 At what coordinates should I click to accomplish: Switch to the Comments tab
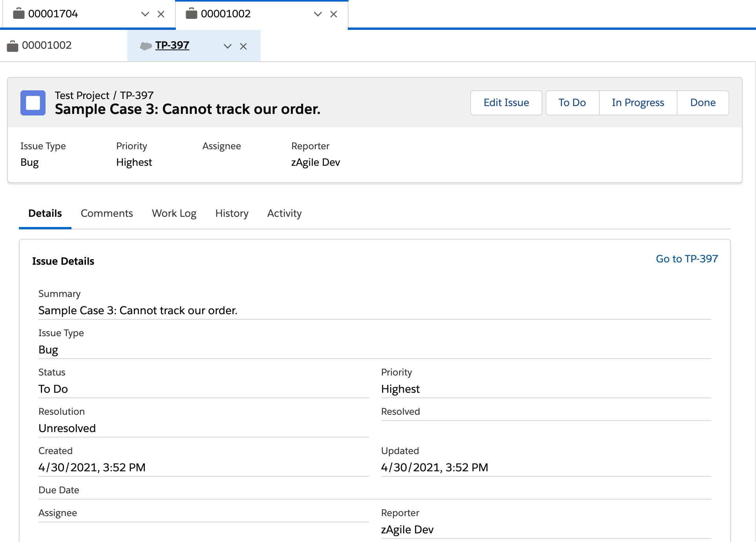[x=106, y=213]
